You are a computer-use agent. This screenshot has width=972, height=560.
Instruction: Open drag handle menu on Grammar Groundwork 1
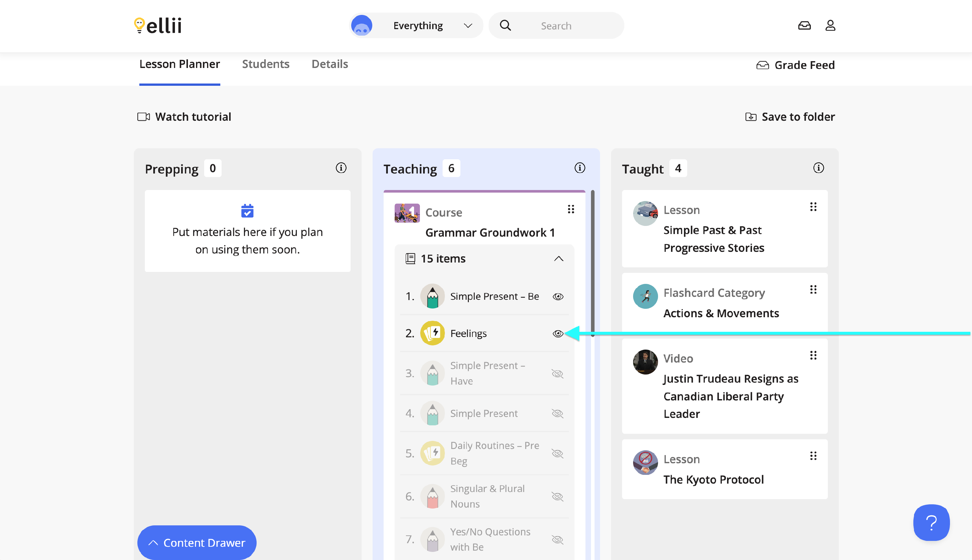(x=571, y=209)
